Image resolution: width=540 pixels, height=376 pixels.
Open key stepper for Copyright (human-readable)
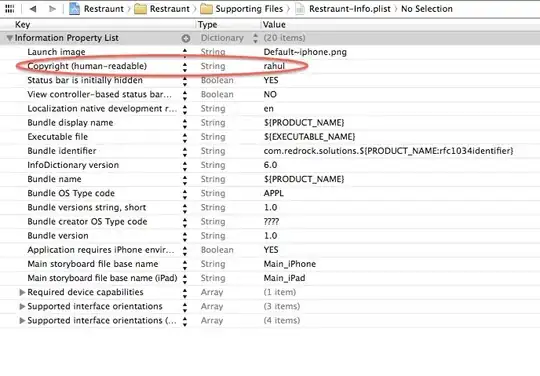(x=185, y=67)
